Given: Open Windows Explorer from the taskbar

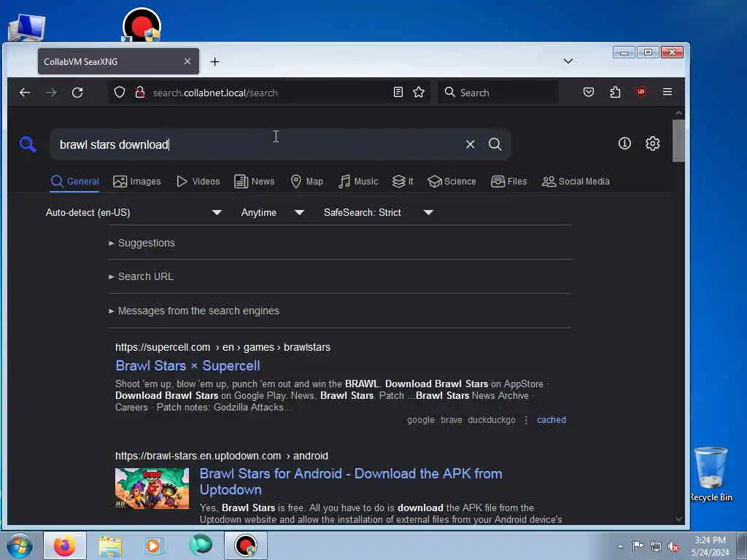Looking at the screenshot, I should pyautogui.click(x=111, y=545).
